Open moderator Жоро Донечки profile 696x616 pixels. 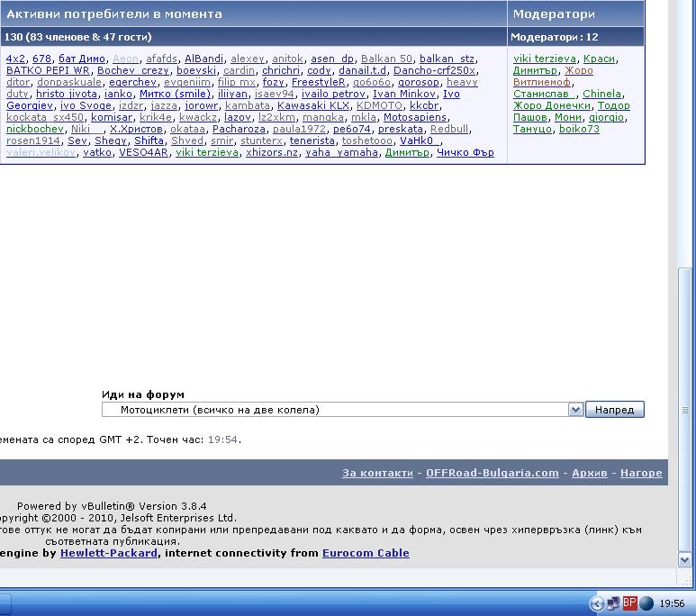(552, 105)
